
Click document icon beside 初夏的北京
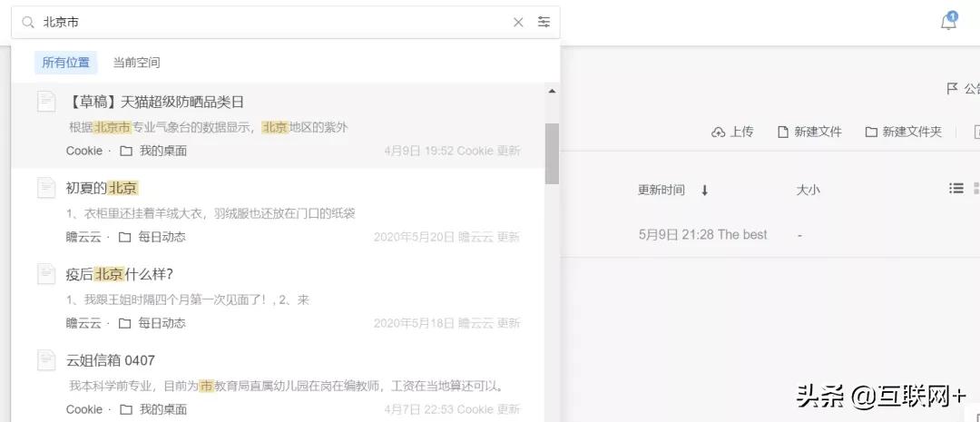[x=46, y=188]
